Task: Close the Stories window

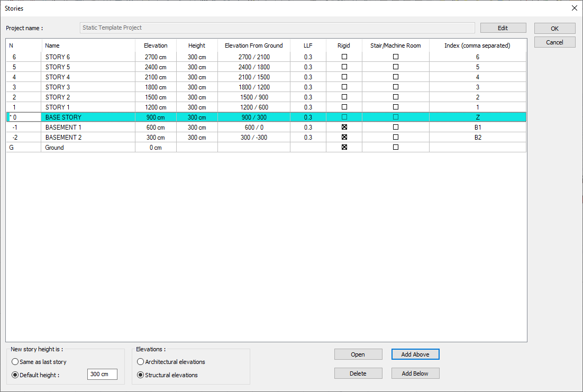Action: pyautogui.click(x=575, y=8)
